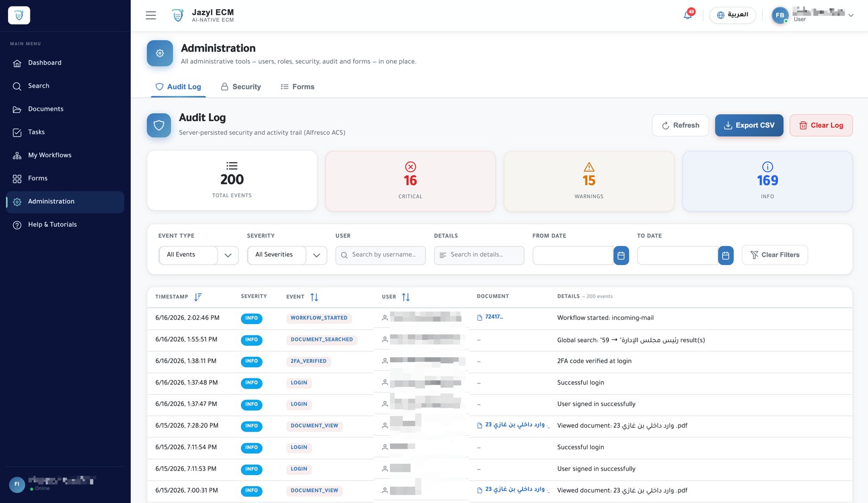This screenshot has width=868, height=503.
Task: Click the Clear Log button
Action: 821,125
